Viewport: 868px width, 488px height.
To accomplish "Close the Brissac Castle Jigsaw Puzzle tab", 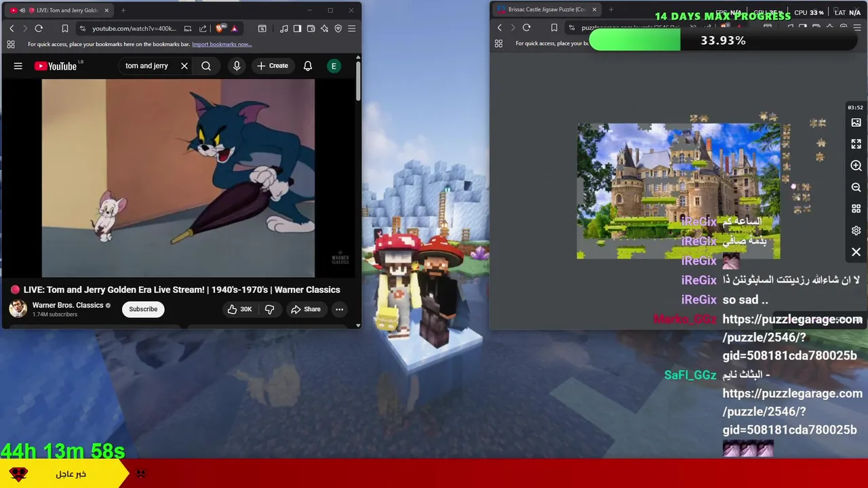I will (x=594, y=9).
